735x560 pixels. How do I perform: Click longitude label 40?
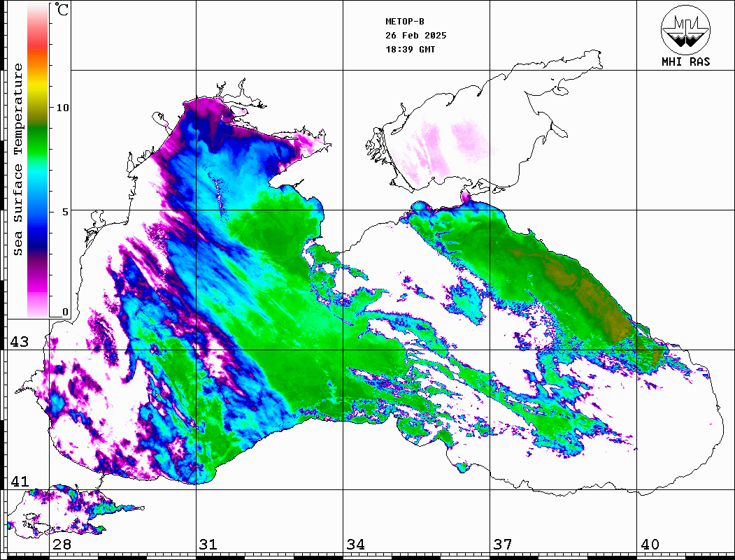(x=649, y=544)
